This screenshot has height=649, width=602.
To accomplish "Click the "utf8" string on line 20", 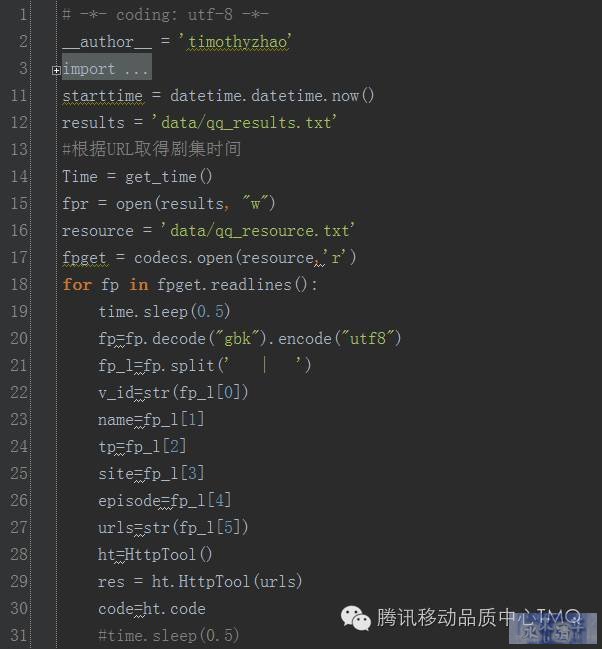I will tap(368, 339).
